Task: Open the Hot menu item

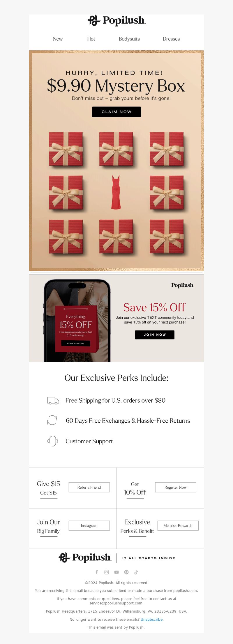Action: point(91,39)
